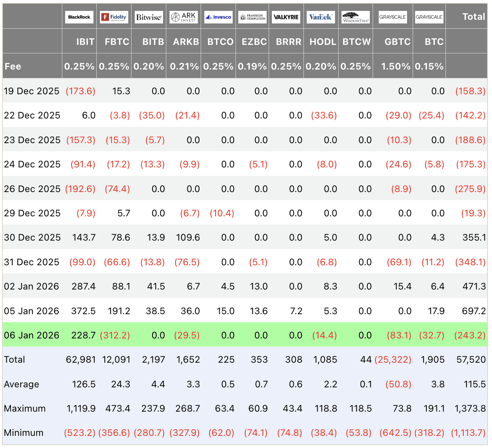Click GBTC minimum value (642.5)
This screenshot has width=492, height=448.
click(x=395, y=433)
